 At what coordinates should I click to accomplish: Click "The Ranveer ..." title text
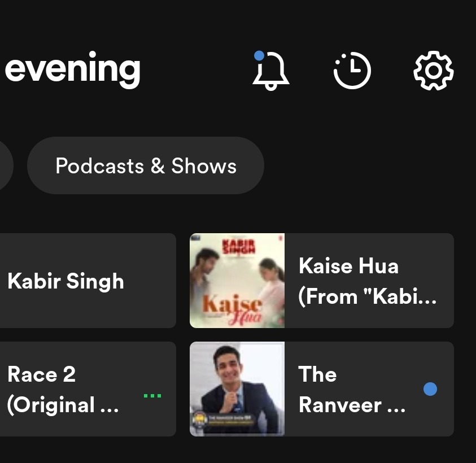352,390
